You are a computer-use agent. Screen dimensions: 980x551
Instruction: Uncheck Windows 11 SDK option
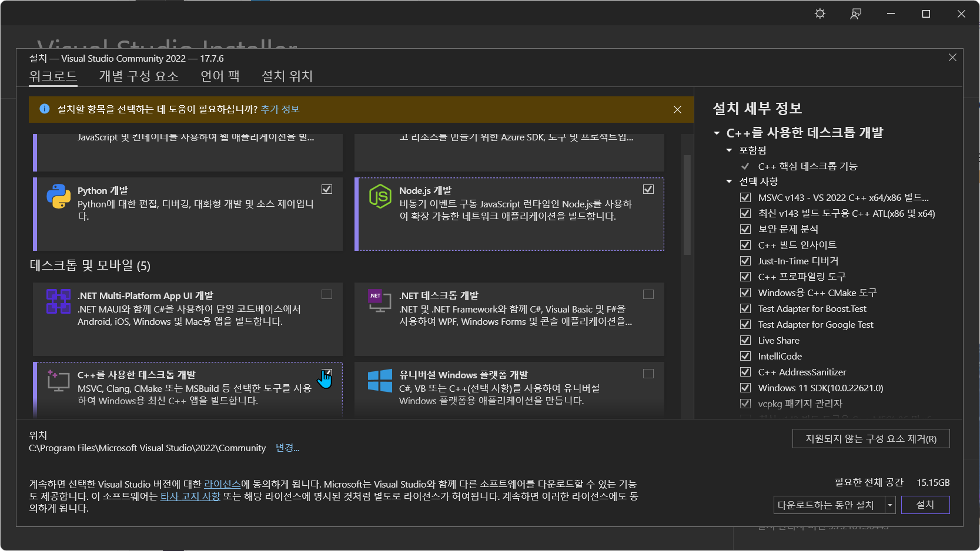click(x=745, y=388)
